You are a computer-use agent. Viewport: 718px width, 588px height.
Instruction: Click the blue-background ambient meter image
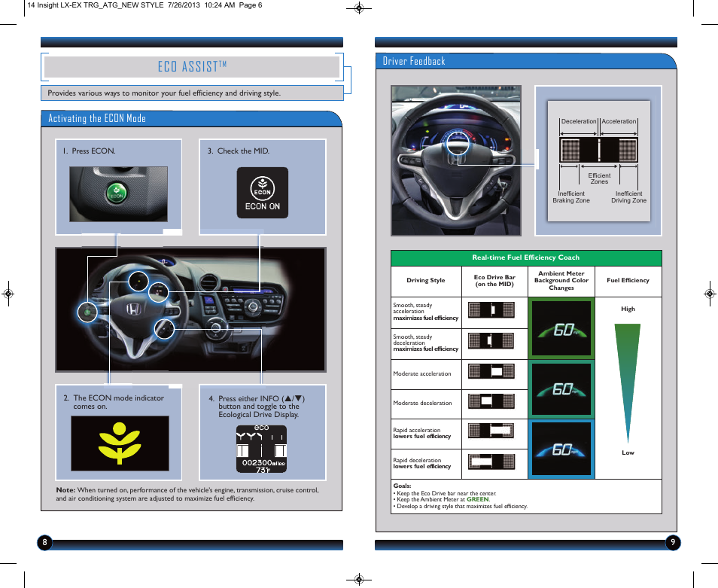point(561,449)
